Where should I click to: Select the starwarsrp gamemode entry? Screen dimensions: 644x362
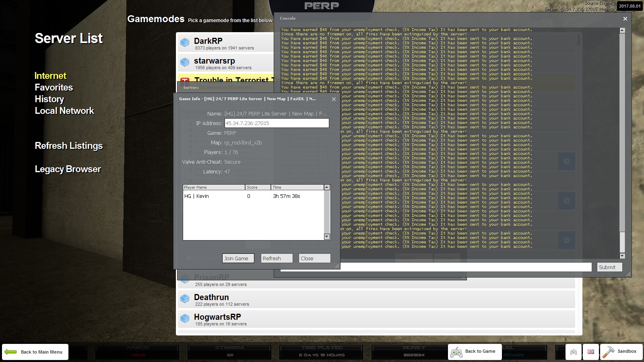click(226, 63)
